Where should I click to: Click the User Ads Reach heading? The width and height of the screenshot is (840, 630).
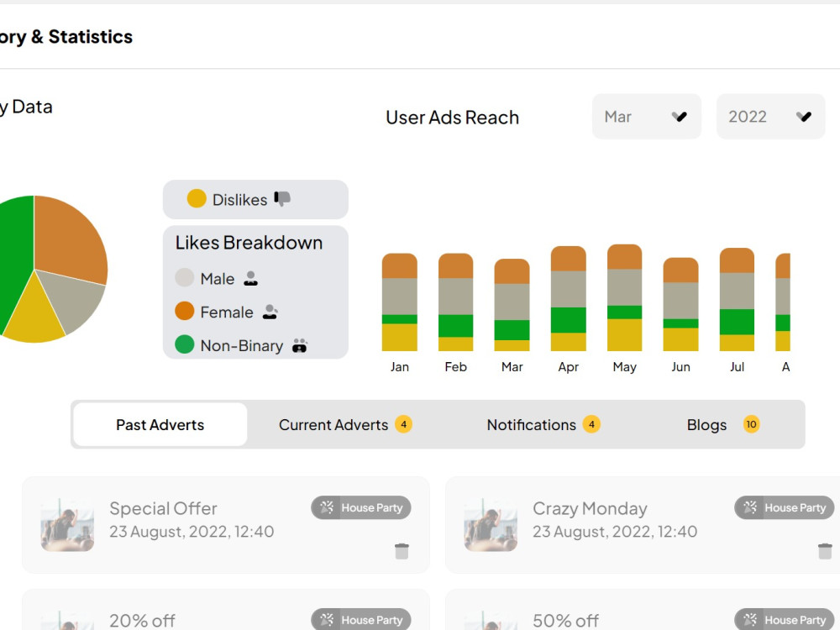coord(453,118)
